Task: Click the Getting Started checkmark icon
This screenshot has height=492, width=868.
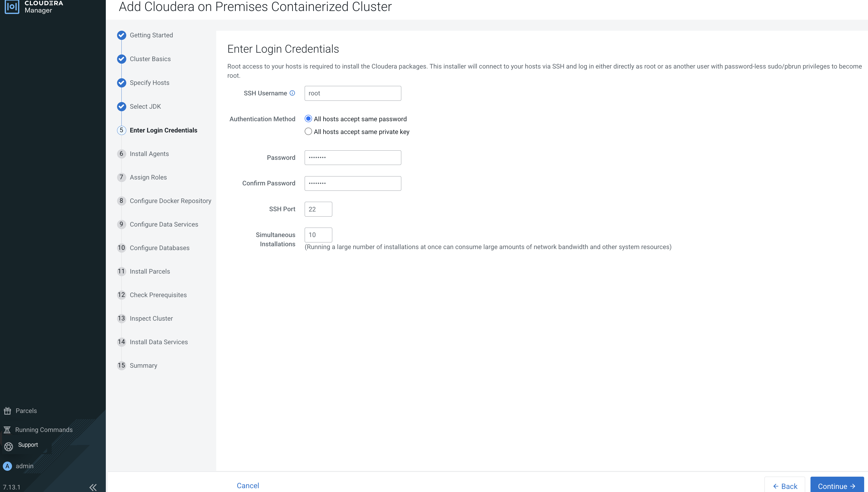Action: 122,35
